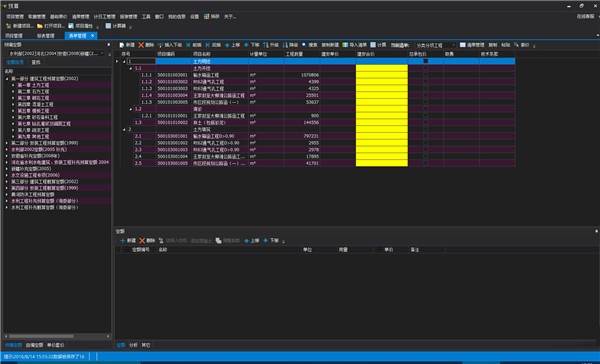
Task: Open the tools menu in the menu bar
Action: pos(146,16)
